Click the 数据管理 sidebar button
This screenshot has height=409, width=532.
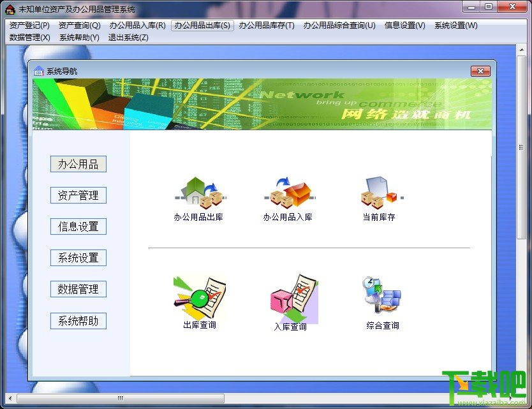coord(78,289)
